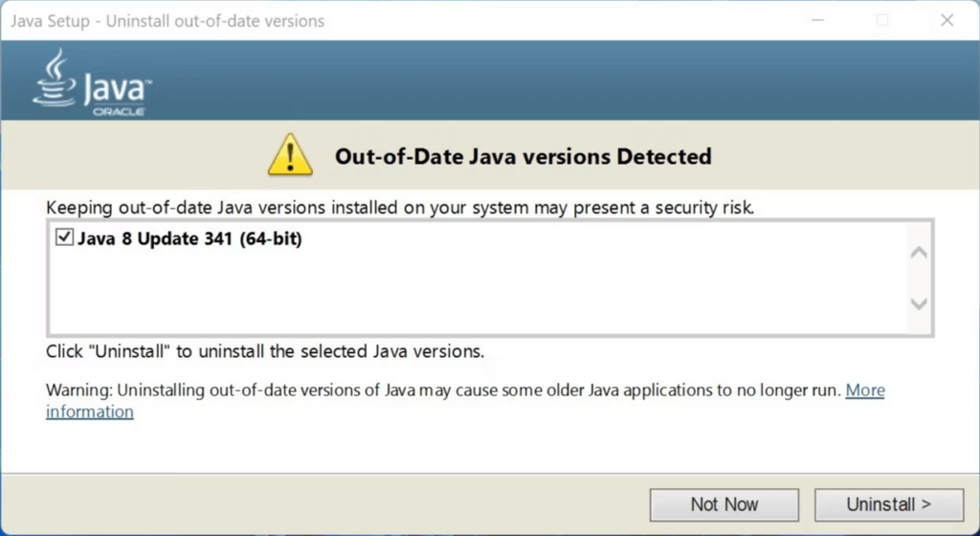Click the Out-of-Date Java versions Detected heading
The image size is (980, 536).
click(523, 156)
